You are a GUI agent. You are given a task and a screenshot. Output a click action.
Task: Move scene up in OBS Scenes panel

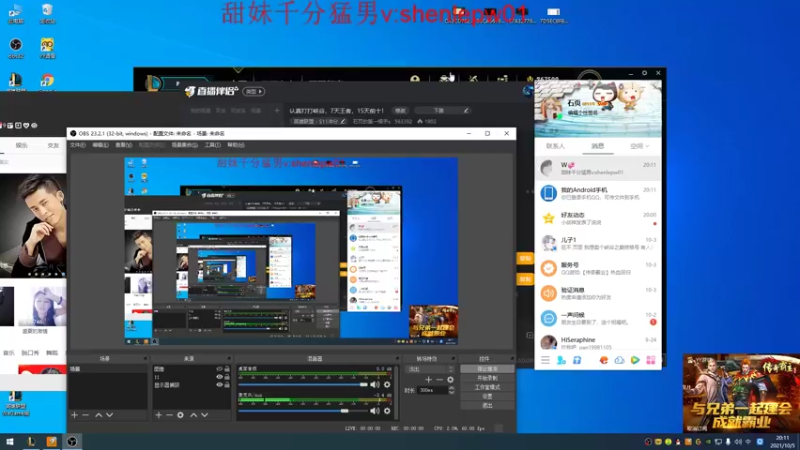coord(98,415)
